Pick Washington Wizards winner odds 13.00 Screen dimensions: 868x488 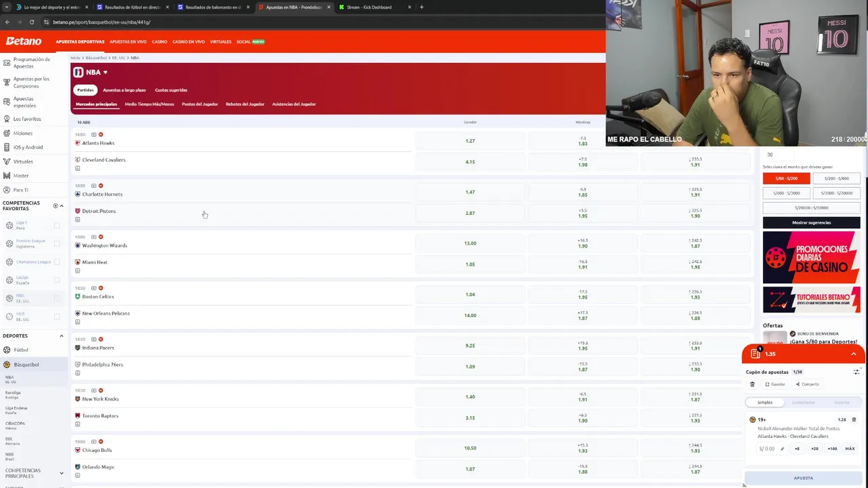pyautogui.click(x=470, y=243)
